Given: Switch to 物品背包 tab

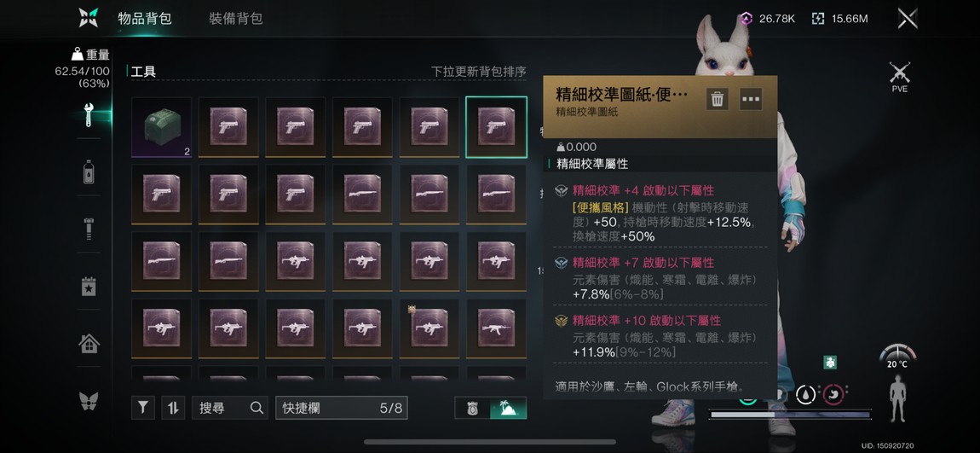Looking at the screenshot, I should click(144, 19).
